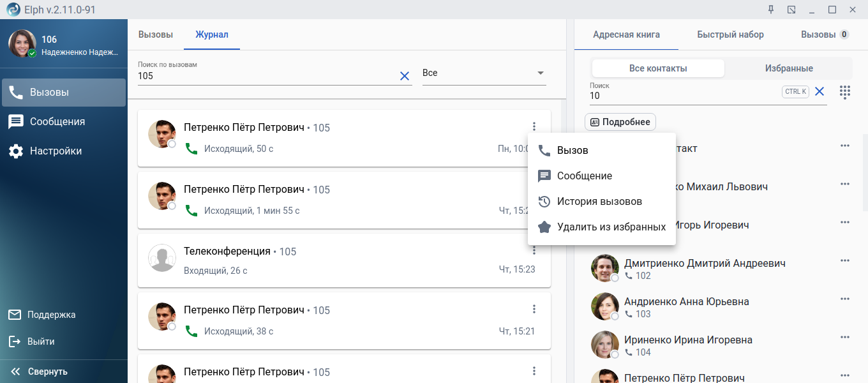Expand the Все call type dropdown
The height and width of the screenshot is (383, 868).
pyautogui.click(x=484, y=73)
